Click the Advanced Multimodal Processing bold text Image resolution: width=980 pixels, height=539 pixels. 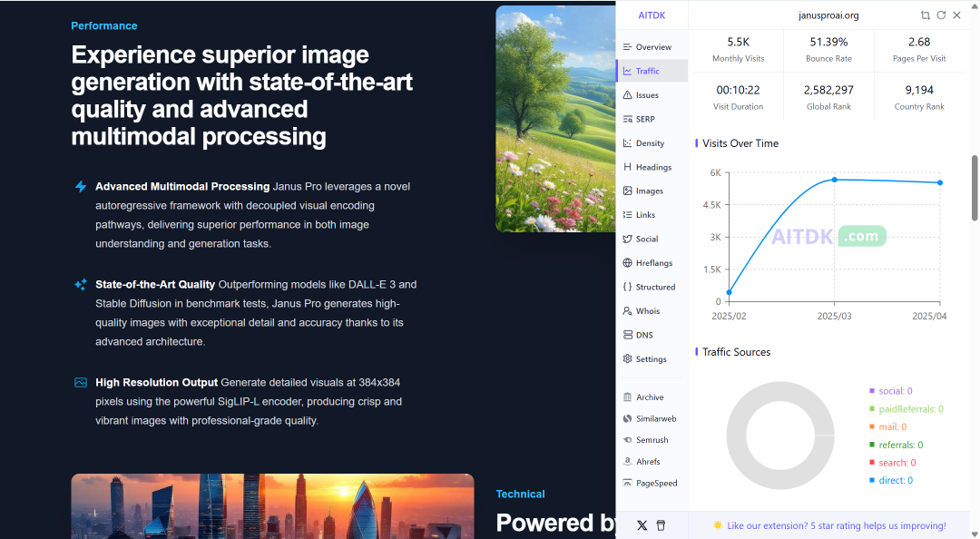(x=182, y=186)
